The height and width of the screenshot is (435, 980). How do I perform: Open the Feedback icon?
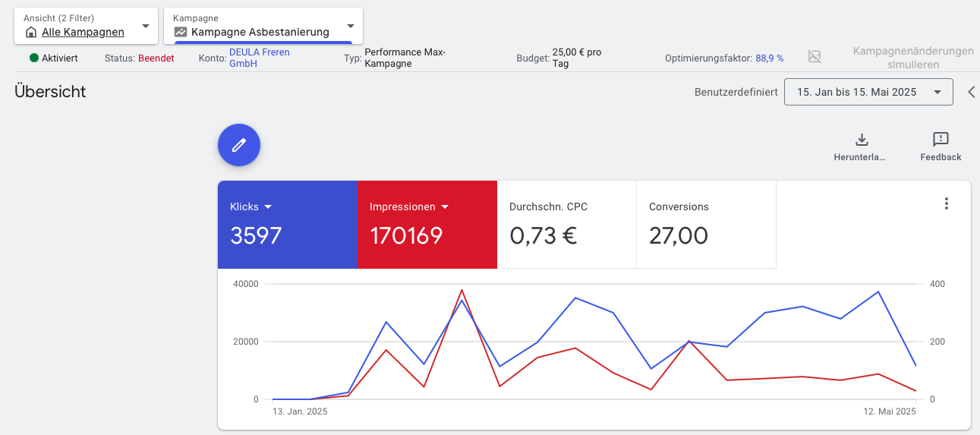(941, 140)
